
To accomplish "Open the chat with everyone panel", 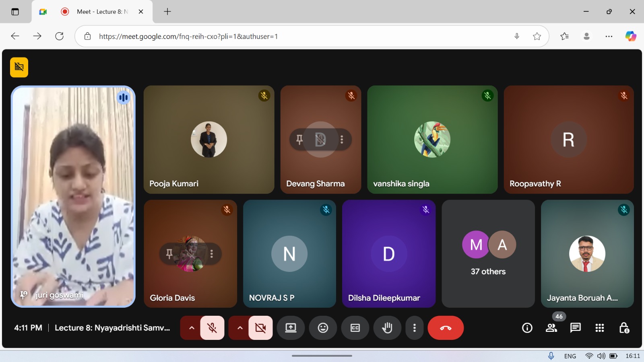I will pos(576,328).
